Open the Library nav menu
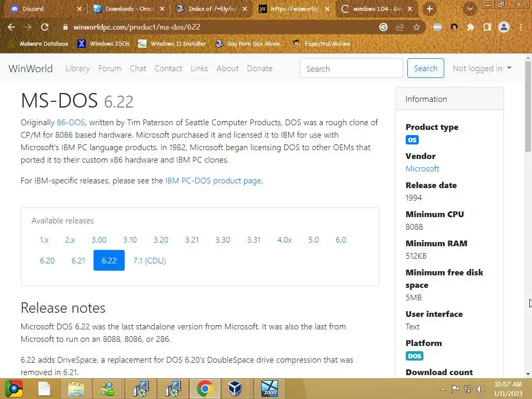This screenshot has height=399, width=532. (x=78, y=69)
